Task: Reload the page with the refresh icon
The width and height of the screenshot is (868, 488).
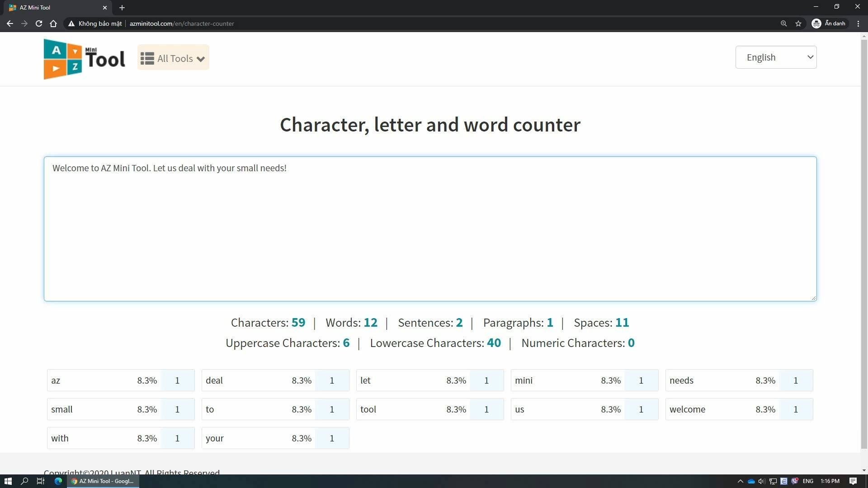Action: tap(39, 23)
